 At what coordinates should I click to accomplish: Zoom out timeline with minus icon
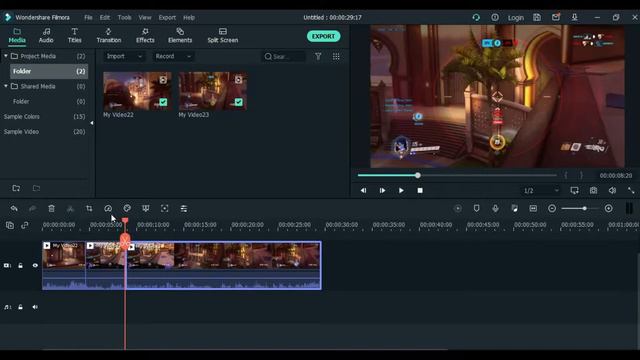click(x=552, y=209)
